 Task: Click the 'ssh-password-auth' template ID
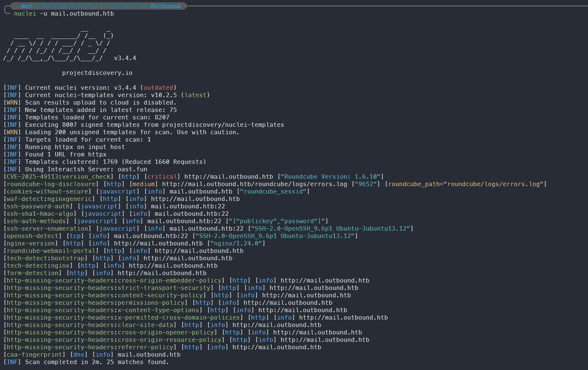(x=38, y=207)
